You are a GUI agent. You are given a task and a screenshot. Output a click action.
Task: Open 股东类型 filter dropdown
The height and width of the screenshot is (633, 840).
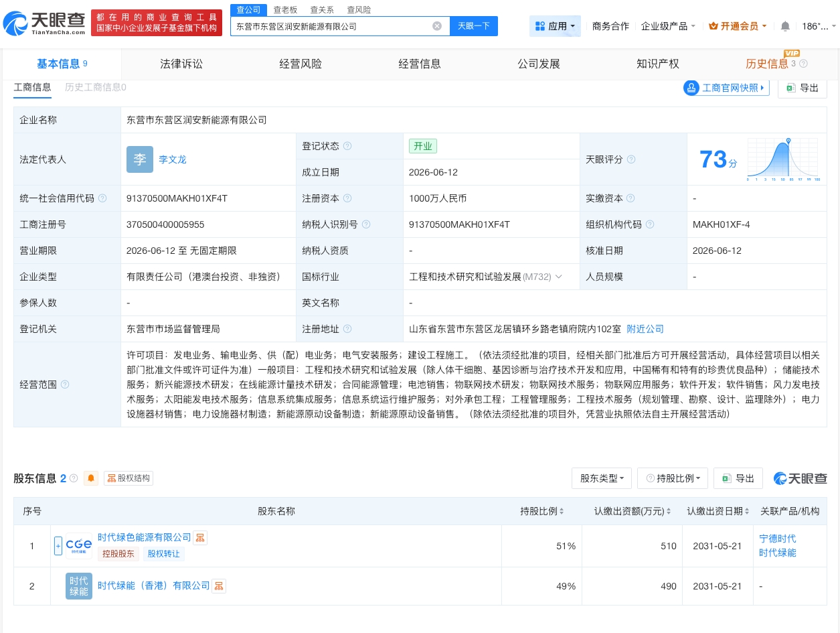602,478
